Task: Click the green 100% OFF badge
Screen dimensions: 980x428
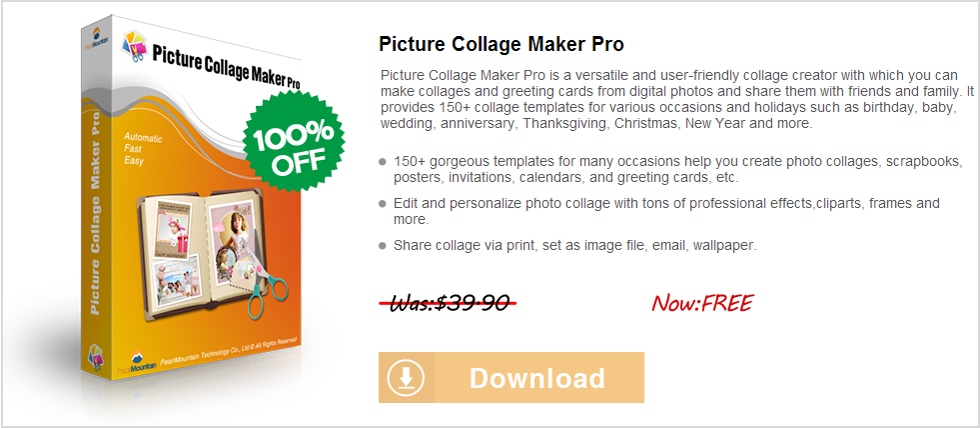Action: click(x=292, y=145)
